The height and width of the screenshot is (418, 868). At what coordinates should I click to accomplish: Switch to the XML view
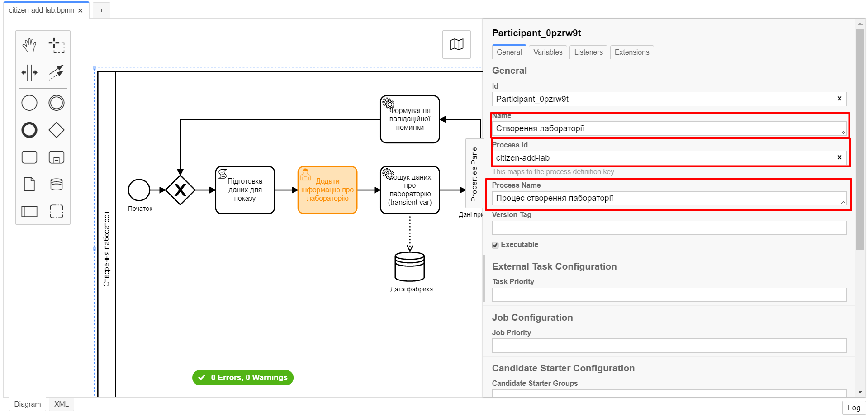[x=62, y=404]
